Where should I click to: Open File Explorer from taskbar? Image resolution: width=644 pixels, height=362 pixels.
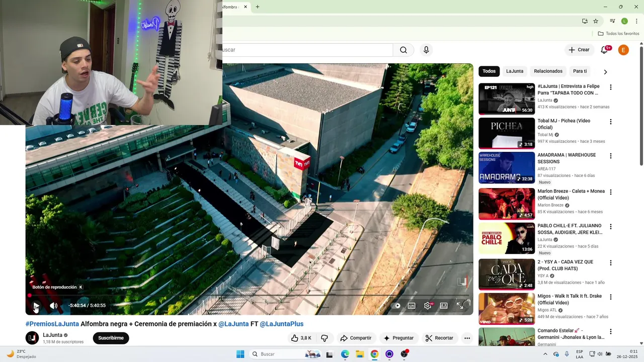360,354
